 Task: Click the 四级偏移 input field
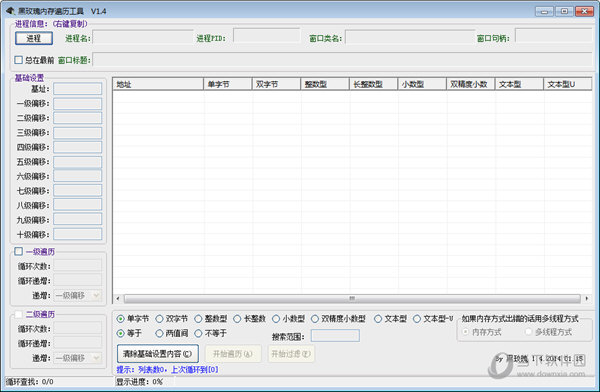(78, 147)
